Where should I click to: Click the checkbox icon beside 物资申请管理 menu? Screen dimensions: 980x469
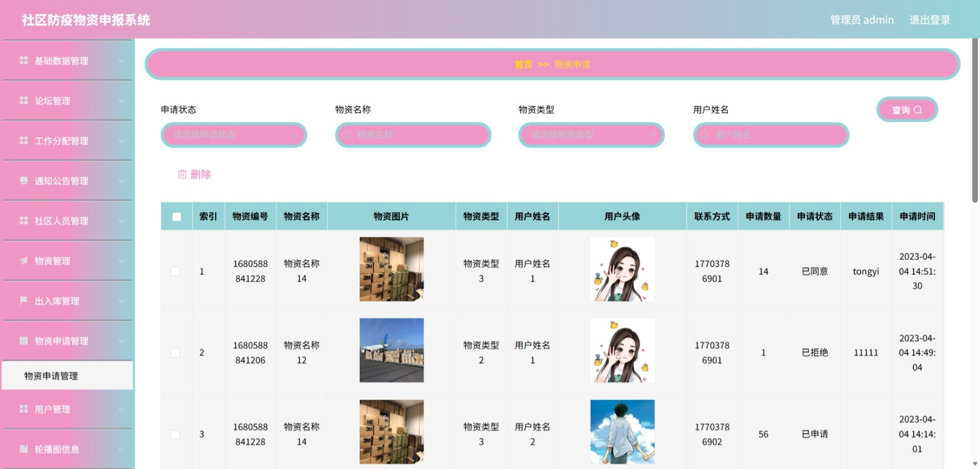pyautogui.click(x=23, y=341)
